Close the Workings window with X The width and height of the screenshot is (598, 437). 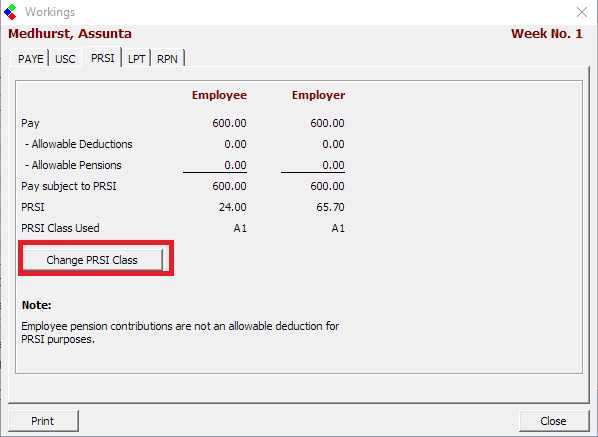582,12
